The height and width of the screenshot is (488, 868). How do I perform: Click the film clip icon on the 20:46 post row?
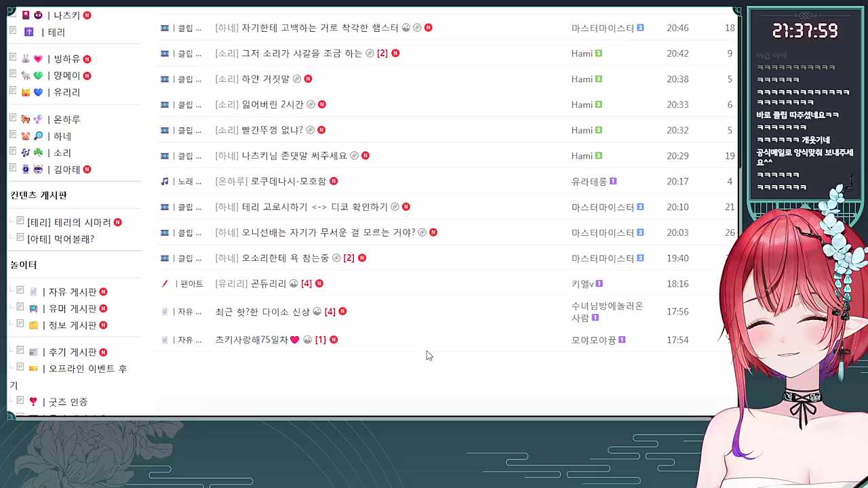164,28
